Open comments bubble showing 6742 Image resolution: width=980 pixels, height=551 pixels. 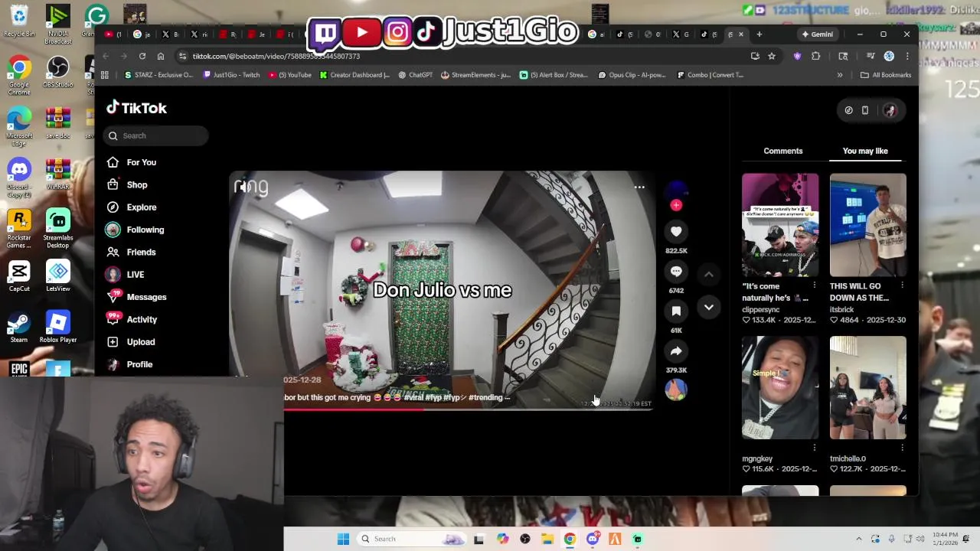pyautogui.click(x=676, y=271)
